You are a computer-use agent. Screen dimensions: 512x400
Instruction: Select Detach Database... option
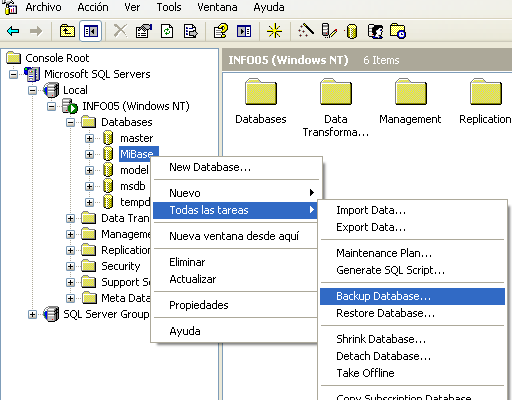(412, 356)
